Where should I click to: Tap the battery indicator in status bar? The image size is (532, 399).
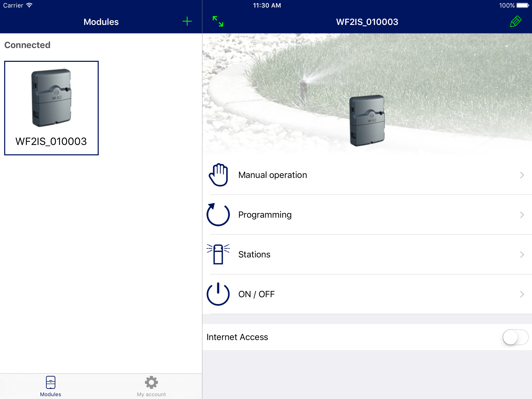coord(523,5)
